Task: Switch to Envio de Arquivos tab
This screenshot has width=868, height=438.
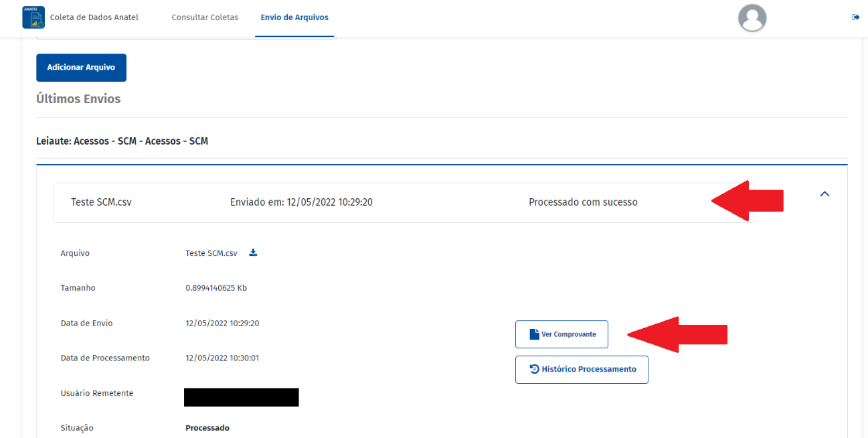Action: coord(294,17)
